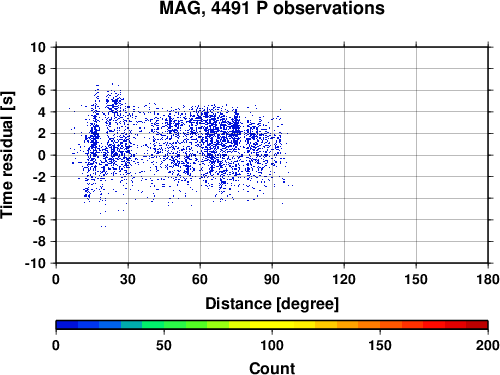Click x-axis tick label '30'

click(x=128, y=279)
